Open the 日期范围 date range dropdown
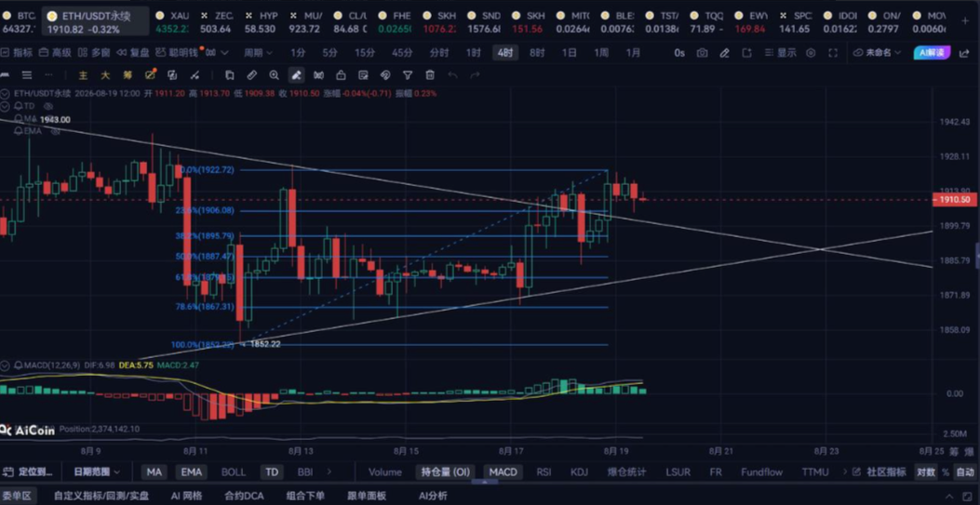This screenshot has height=505, width=980. (x=97, y=472)
